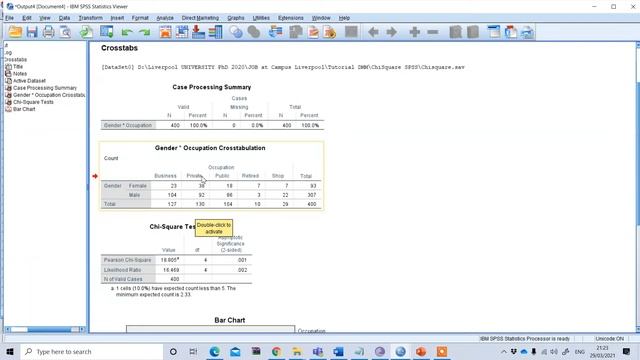This screenshot has height=360, width=640.
Task: Click the Demote right arrow icon
Action: pyautogui.click(x=391, y=32)
